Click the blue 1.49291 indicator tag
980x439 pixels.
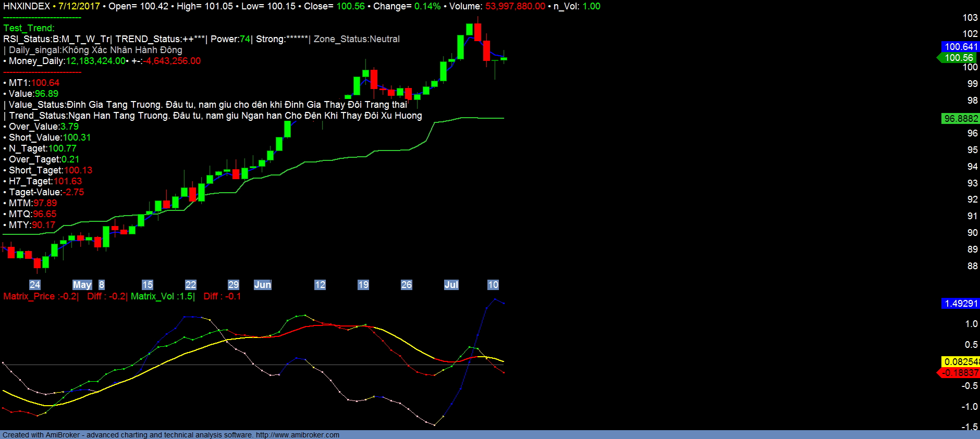tap(961, 304)
